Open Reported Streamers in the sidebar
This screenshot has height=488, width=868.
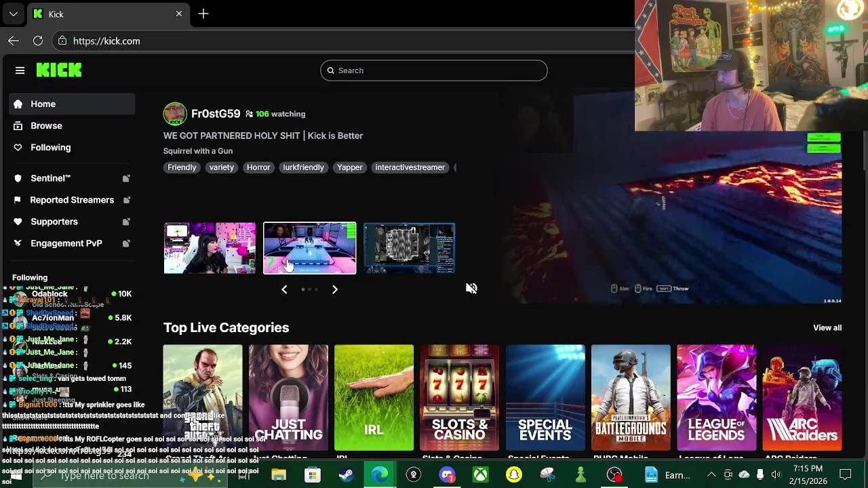[72, 200]
